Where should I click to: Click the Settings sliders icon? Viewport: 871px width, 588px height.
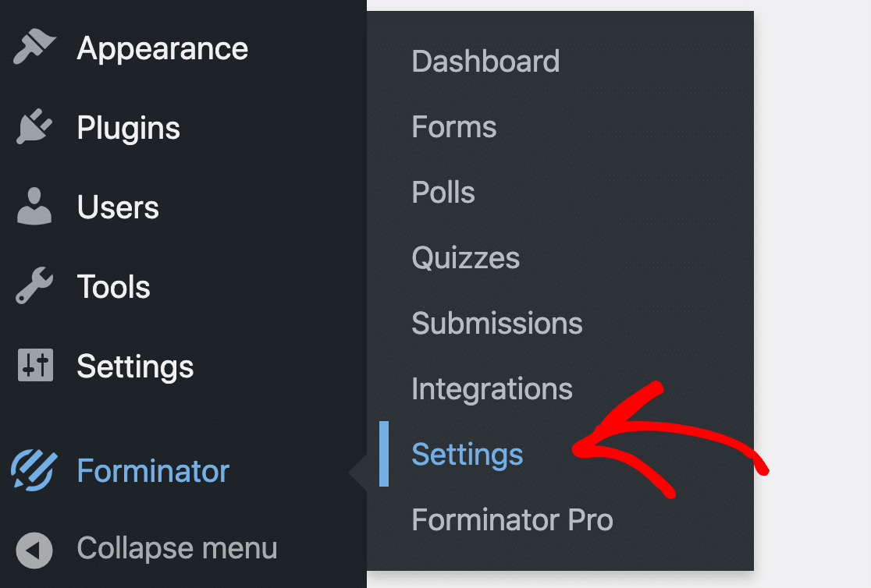(33, 366)
